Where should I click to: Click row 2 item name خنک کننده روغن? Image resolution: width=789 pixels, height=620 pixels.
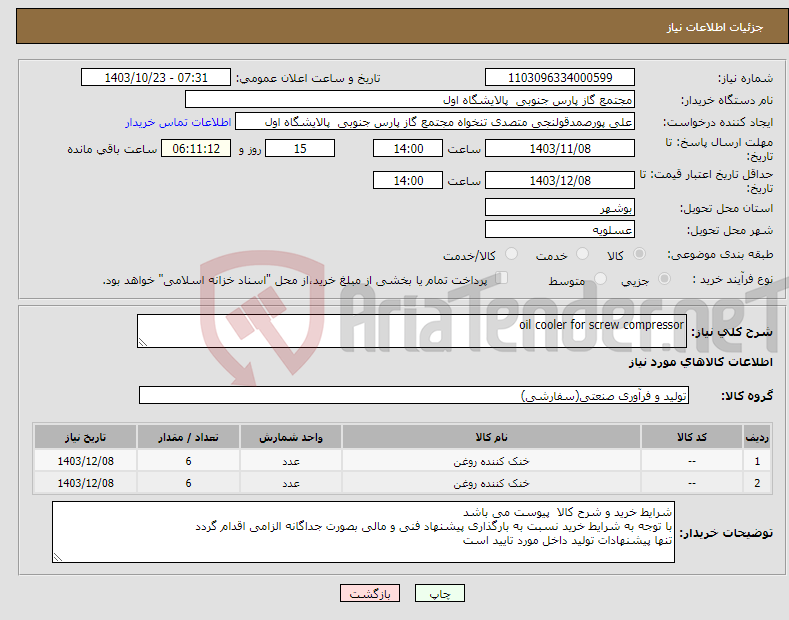(x=491, y=483)
